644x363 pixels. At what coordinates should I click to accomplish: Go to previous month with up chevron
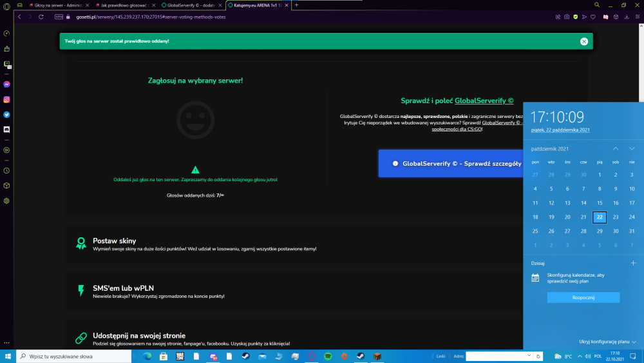tap(616, 148)
